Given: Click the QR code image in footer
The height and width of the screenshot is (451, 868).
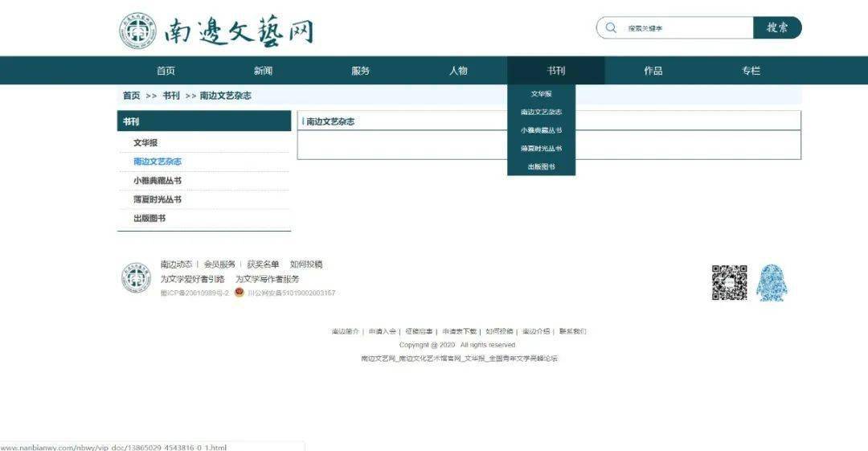Looking at the screenshot, I should click(729, 282).
